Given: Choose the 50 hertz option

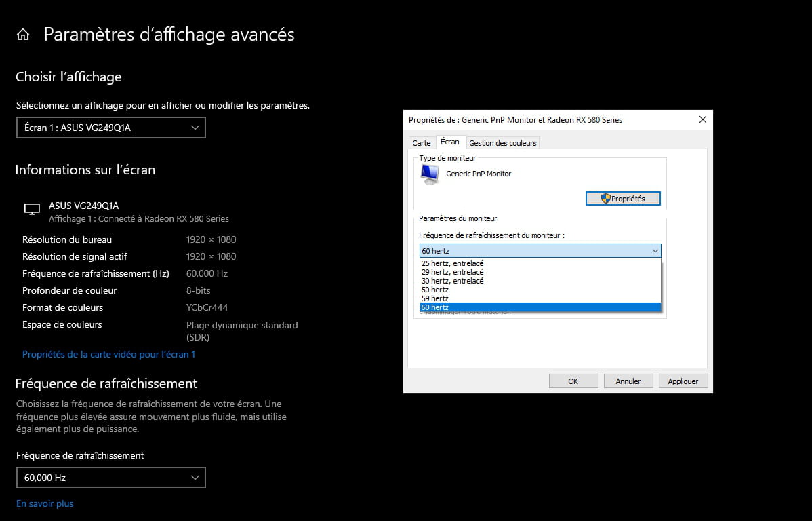Looking at the screenshot, I should pos(540,290).
